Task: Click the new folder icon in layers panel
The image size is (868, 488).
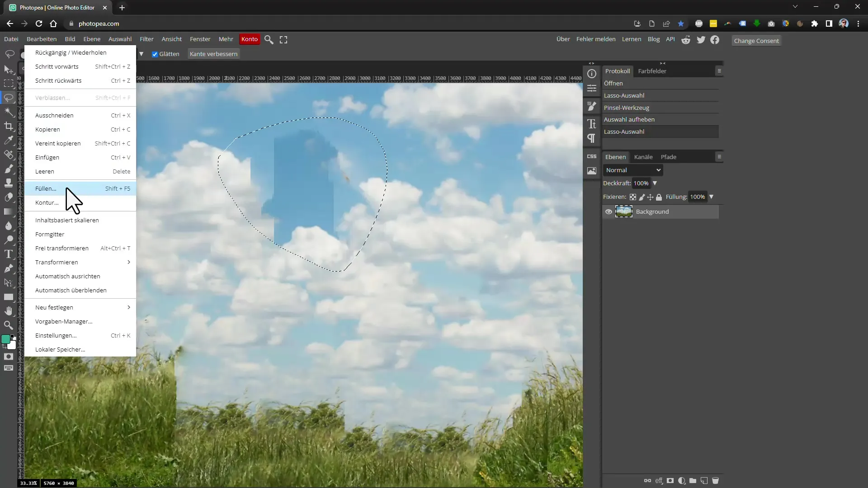Action: point(693,481)
